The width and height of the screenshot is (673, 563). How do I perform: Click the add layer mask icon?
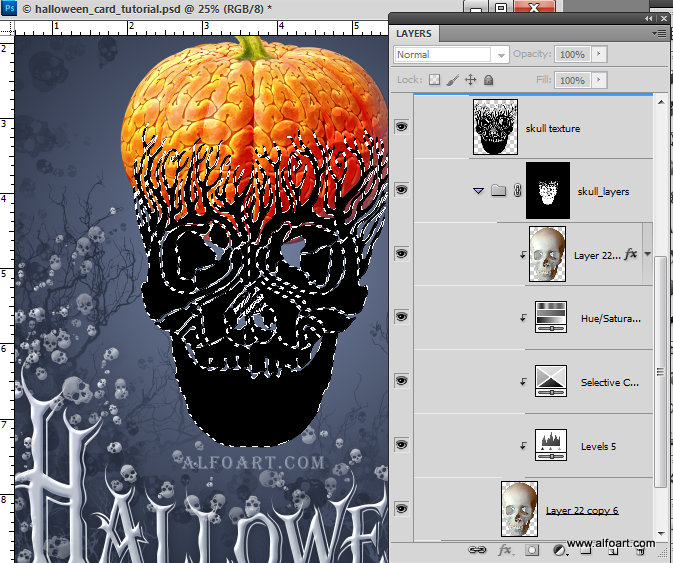[x=532, y=550]
